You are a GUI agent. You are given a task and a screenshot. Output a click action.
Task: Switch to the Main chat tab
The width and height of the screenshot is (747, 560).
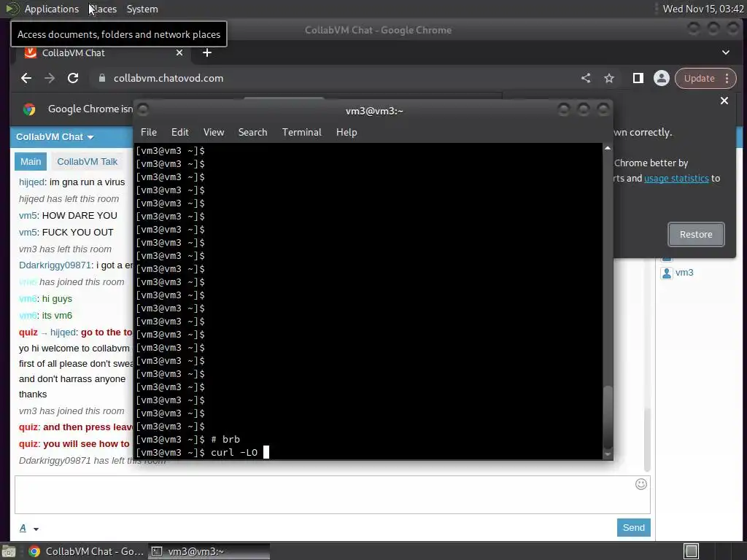click(x=31, y=161)
